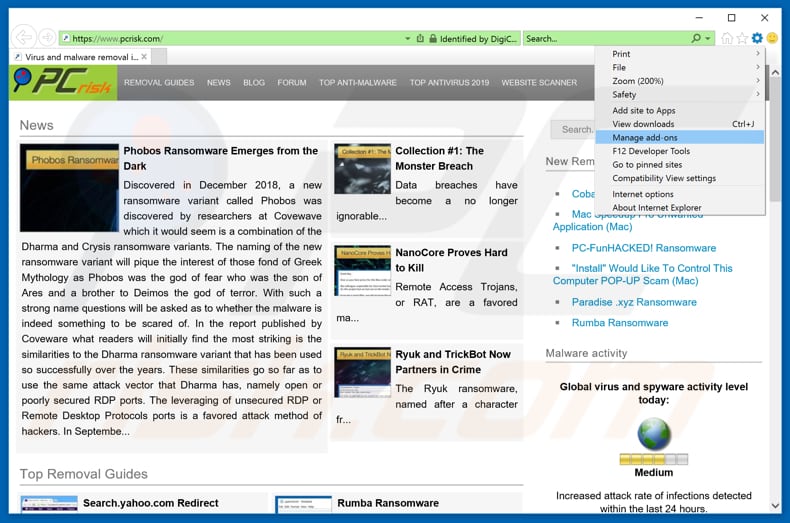Select Go to pinned sites
The image size is (790, 523).
pyautogui.click(x=680, y=165)
